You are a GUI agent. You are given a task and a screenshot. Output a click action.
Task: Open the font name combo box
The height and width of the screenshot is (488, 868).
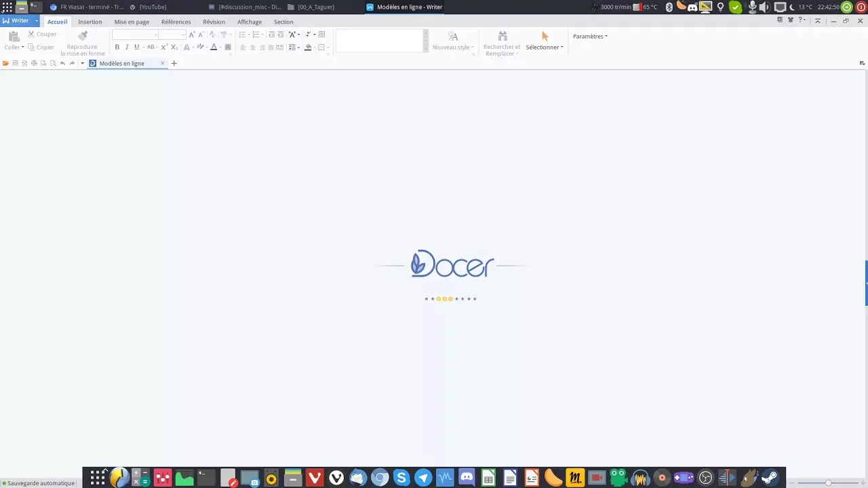coord(135,35)
